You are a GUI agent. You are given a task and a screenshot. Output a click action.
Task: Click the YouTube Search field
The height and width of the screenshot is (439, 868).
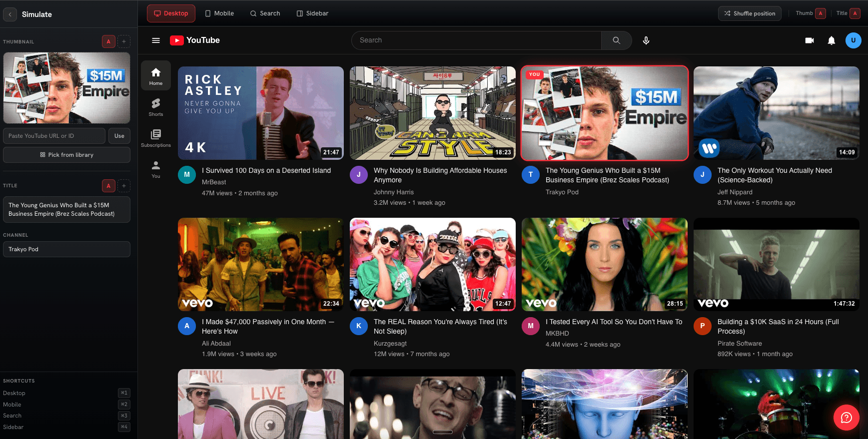click(x=476, y=40)
